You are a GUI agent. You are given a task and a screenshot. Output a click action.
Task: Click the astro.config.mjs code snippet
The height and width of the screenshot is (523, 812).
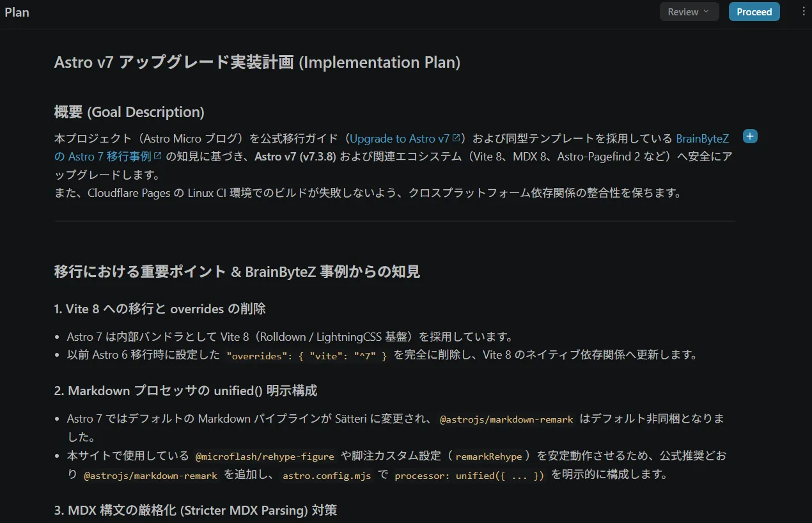pyautogui.click(x=327, y=476)
